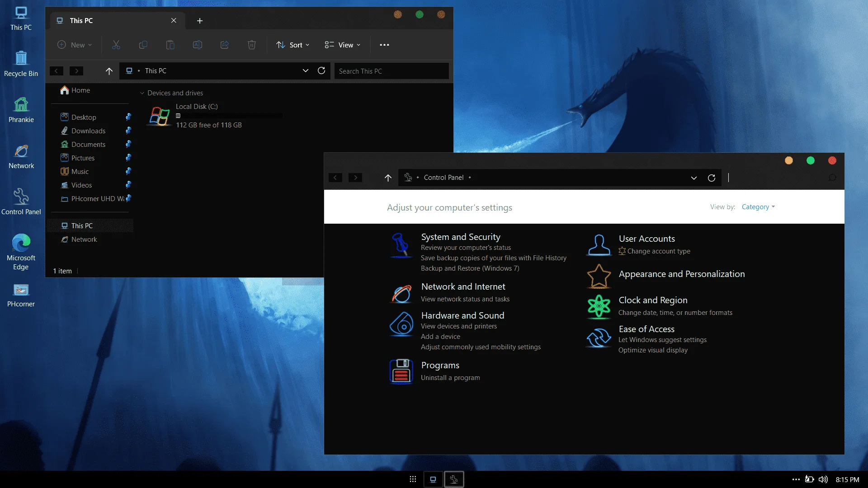Open the taskbar Start grid button

point(413,479)
